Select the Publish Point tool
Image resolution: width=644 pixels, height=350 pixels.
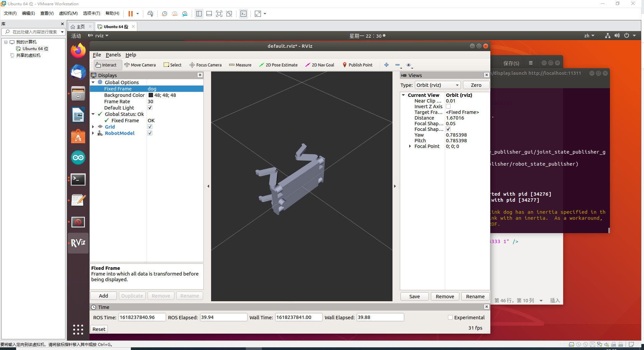pos(357,65)
